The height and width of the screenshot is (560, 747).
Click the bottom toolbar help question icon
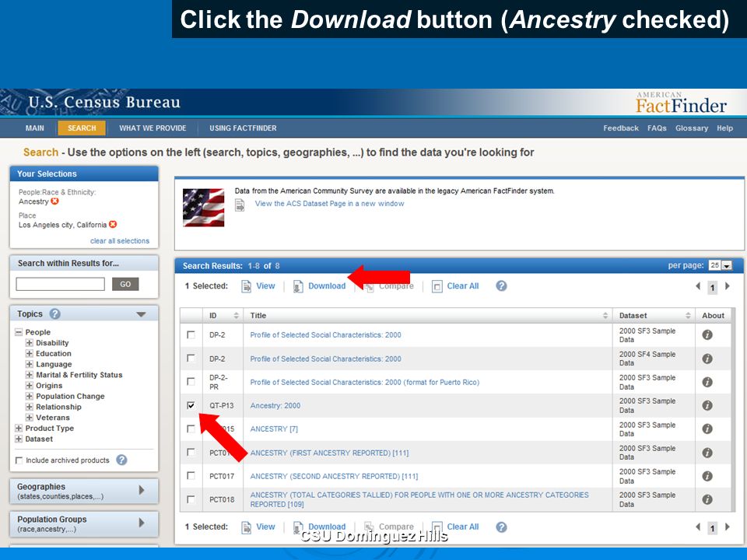[501, 527]
